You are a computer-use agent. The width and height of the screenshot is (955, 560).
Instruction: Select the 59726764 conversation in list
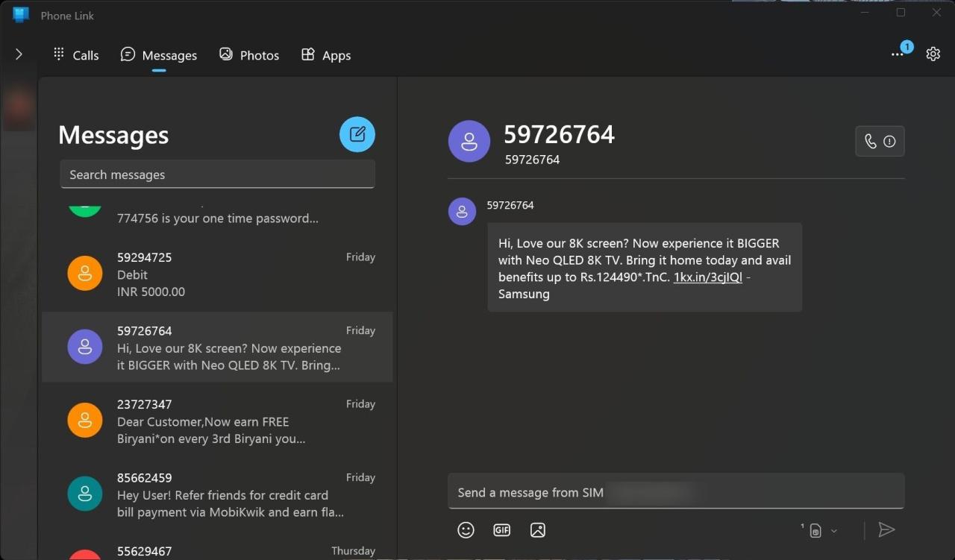217,347
